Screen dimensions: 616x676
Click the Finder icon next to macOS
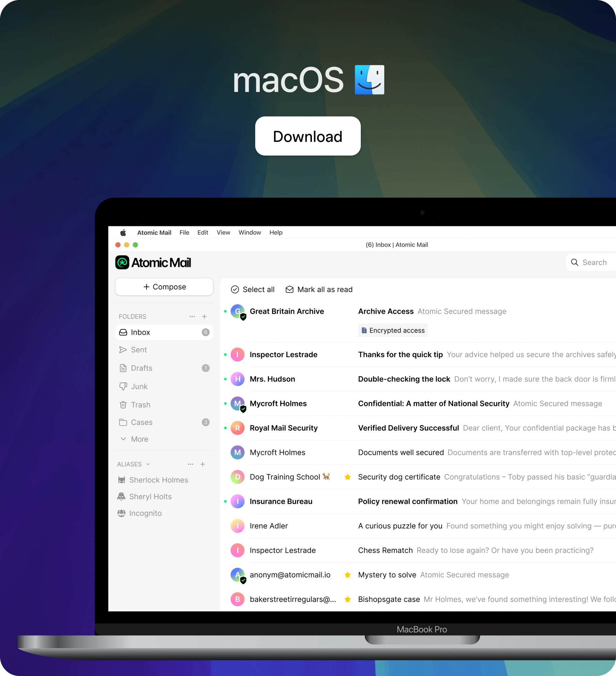pos(369,80)
